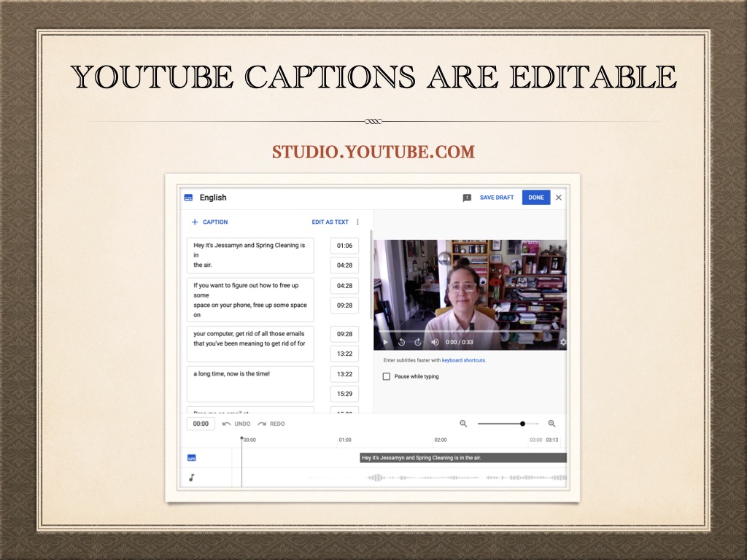Mute the video with the speaker icon
The image size is (747, 560).
tap(435, 342)
